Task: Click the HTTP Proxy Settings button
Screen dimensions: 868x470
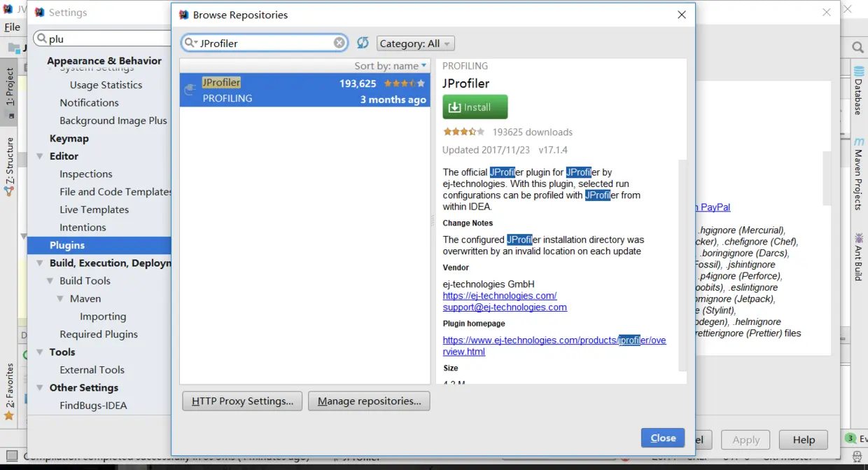Action: pos(242,401)
